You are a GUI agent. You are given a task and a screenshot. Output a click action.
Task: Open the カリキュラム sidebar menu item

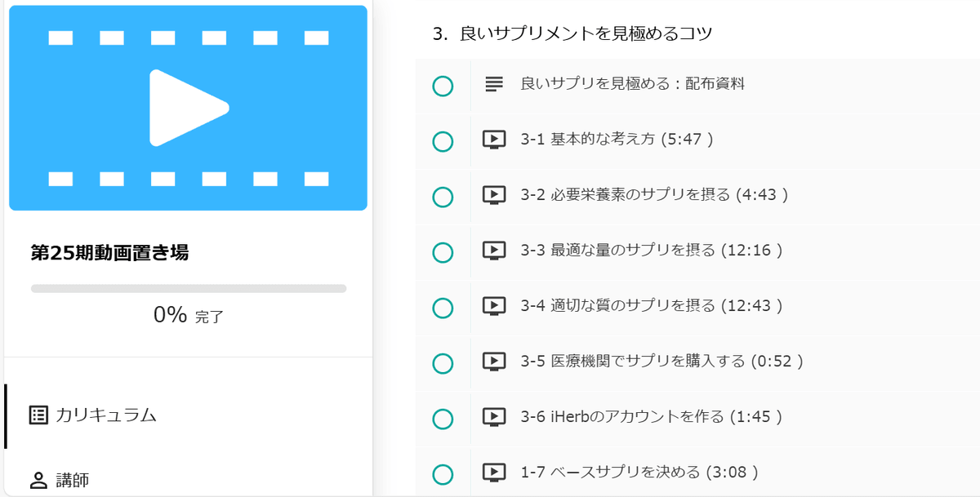pos(105,415)
